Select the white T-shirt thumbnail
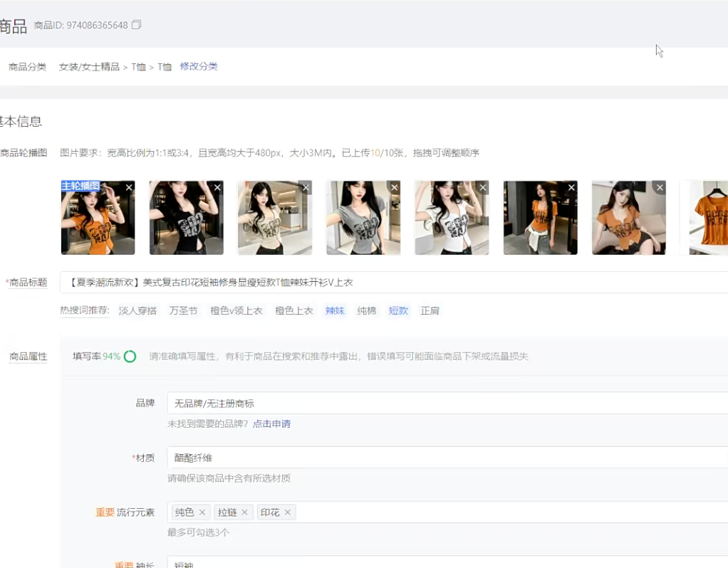The width and height of the screenshot is (728, 568). click(x=452, y=218)
